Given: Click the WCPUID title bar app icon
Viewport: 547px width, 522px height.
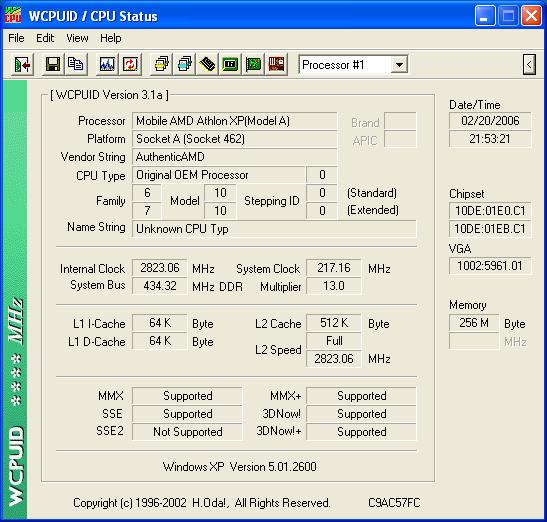Looking at the screenshot, I should click(x=13, y=16).
